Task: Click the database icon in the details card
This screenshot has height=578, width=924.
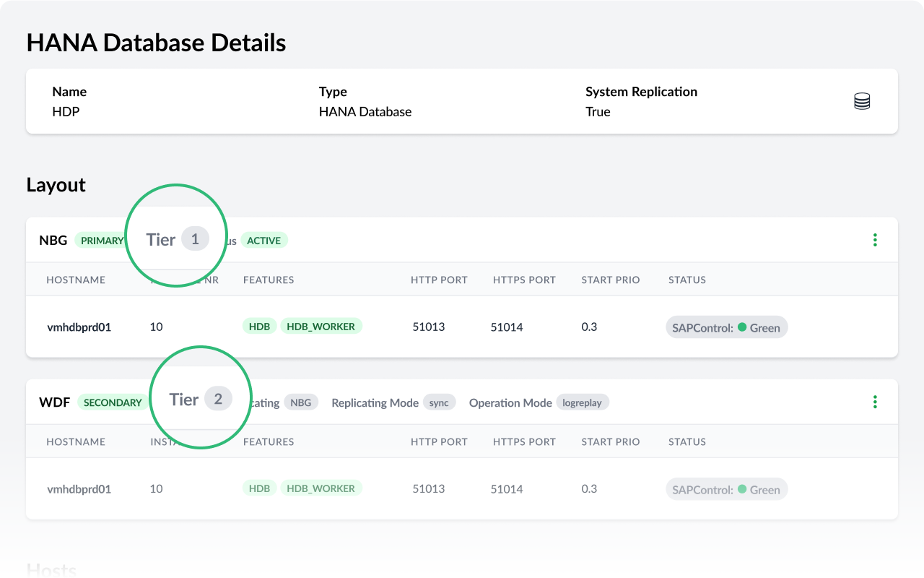Action: (x=861, y=101)
